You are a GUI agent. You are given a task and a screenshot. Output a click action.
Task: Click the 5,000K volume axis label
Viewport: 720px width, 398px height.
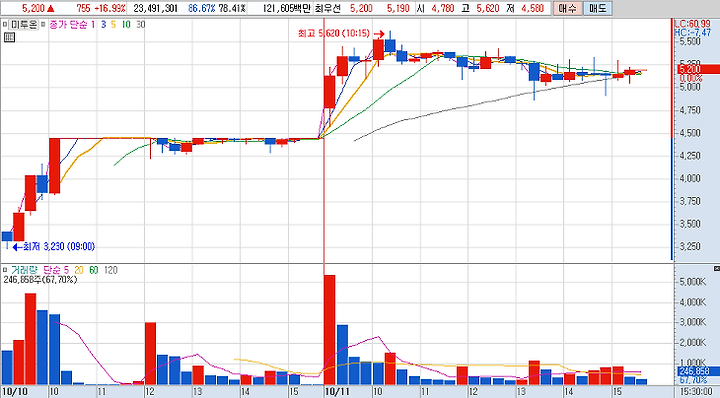[x=692, y=282]
